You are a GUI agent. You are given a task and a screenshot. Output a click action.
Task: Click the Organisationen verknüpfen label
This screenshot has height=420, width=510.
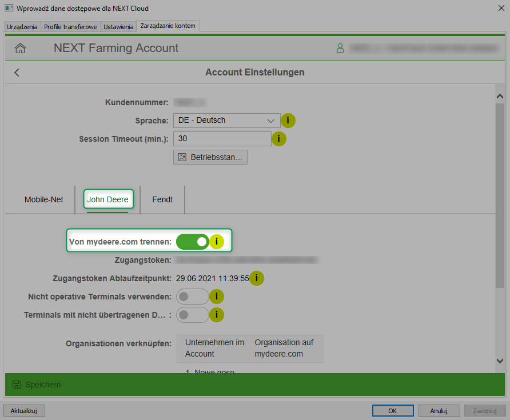tap(118, 343)
